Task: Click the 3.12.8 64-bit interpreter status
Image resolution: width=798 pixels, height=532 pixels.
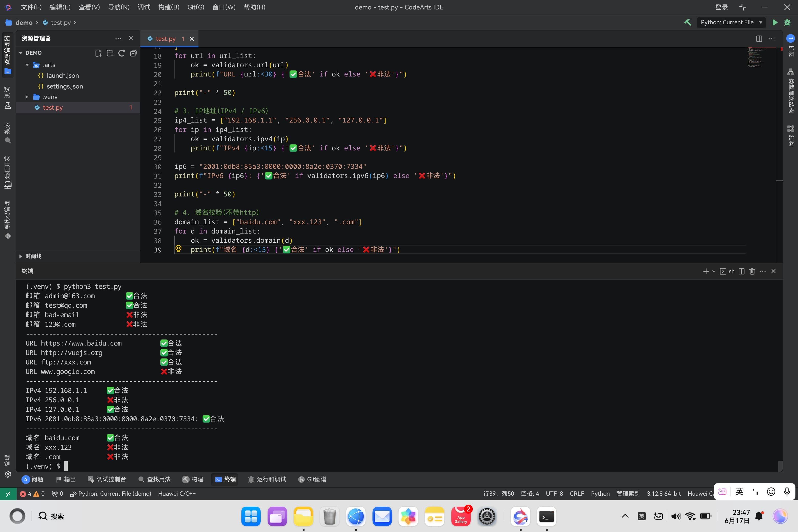Action: point(664,494)
